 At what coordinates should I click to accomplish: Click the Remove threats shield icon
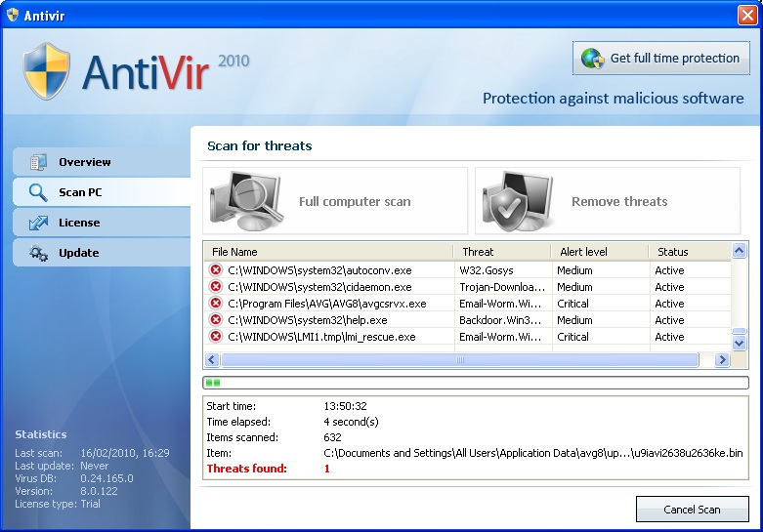pyautogui.click(x=519, y=201)
